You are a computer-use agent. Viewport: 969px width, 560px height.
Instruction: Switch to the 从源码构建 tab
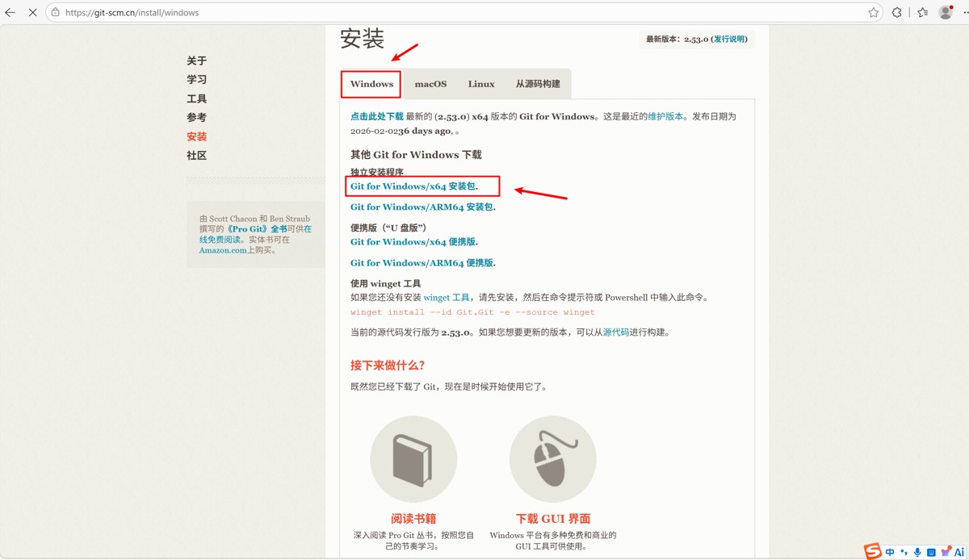(538, 84)
